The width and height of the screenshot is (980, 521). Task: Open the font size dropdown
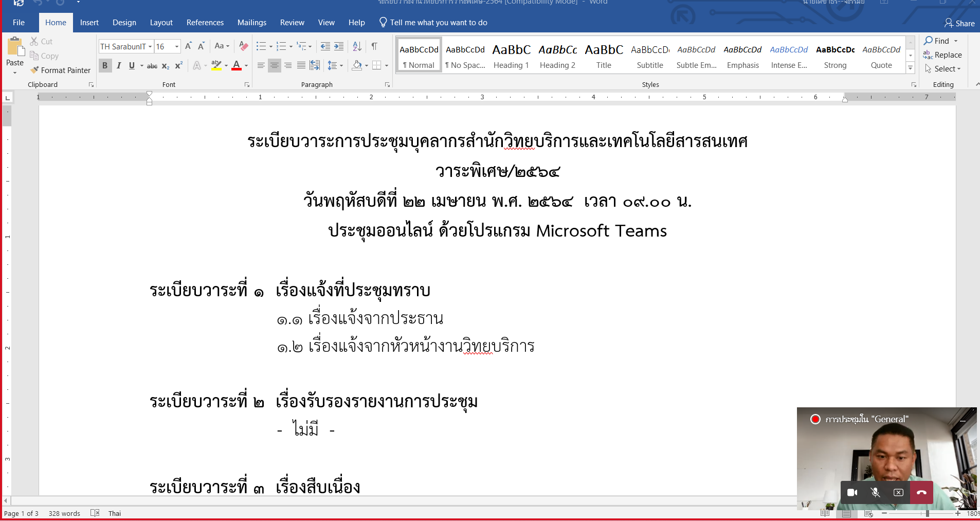[x=177, y=47]
